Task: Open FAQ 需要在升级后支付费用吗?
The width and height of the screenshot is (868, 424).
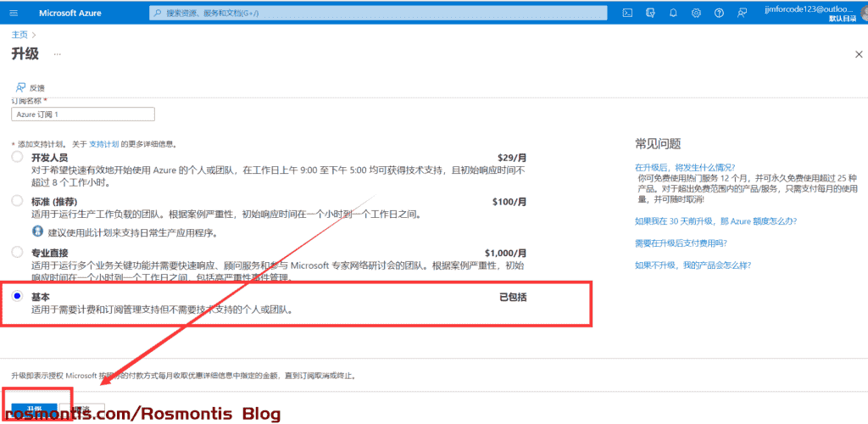Action: (x=681, y=243)
